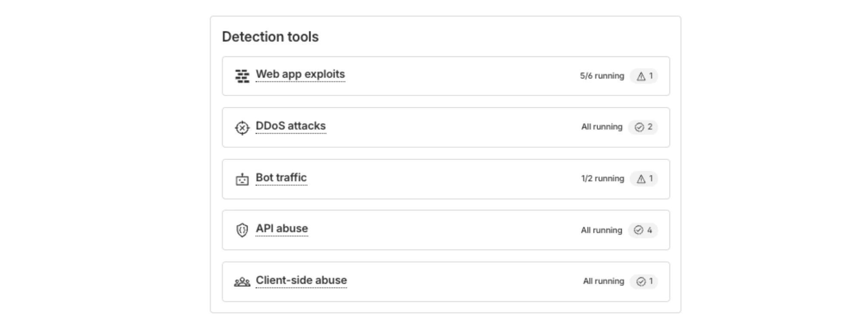
Task: Click the robot icon beside Bot traffic
Action: [x=242, y=179]
